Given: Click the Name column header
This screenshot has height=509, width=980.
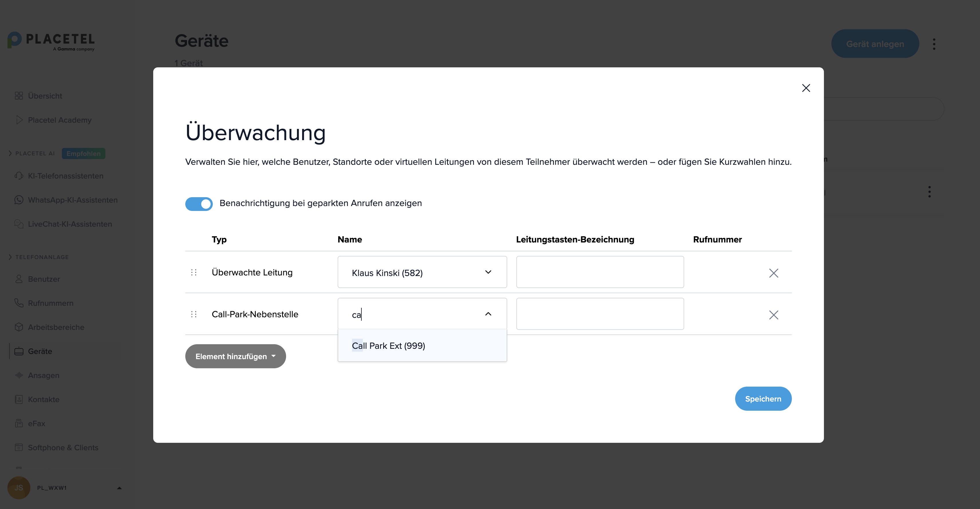Looking at the screenshot, I should pyautogui.click(x=350, y=240).
